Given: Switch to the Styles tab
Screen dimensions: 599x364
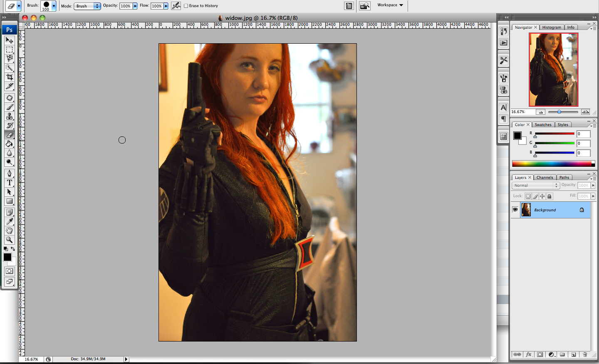Looking at the screenshot, I should coord(563,125).
